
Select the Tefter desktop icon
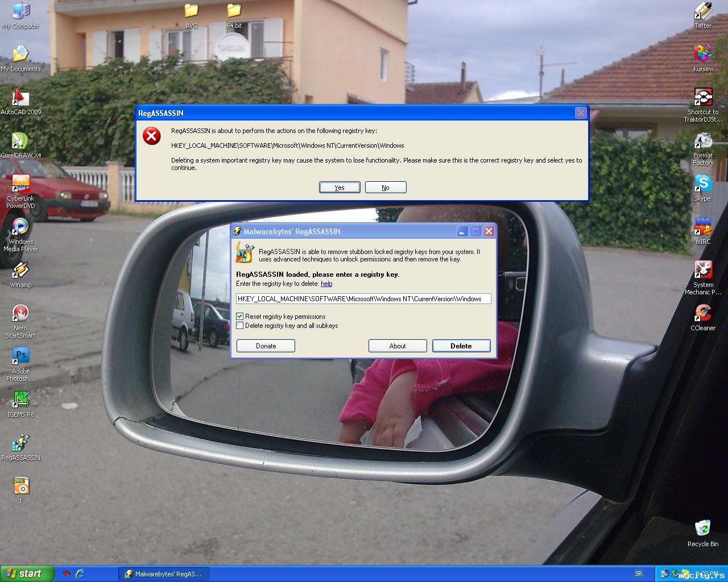[703, 15]
